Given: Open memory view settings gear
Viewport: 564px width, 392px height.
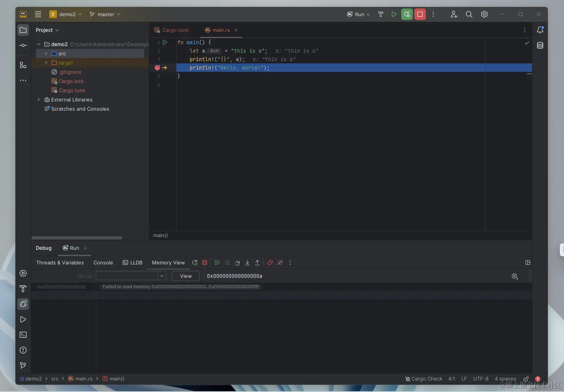Looking at the screenshot, I should coord(515,276).
